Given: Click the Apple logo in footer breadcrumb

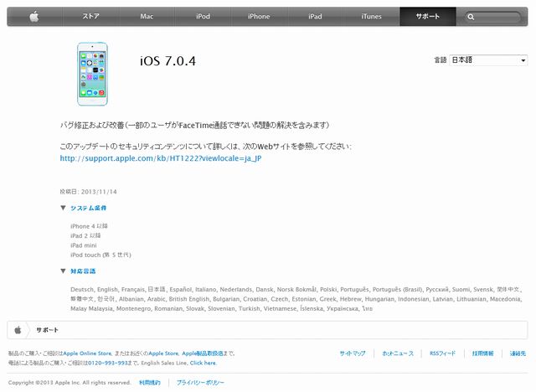Looking at the screenshot, I should (18, 330).
